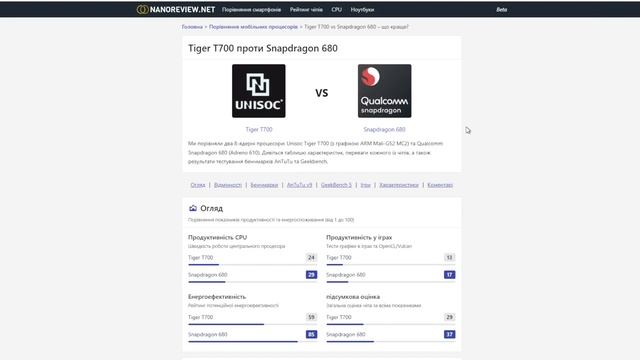
Task: Click Tiger T700 energy efficiency score 59
Action: coord(311,317)
